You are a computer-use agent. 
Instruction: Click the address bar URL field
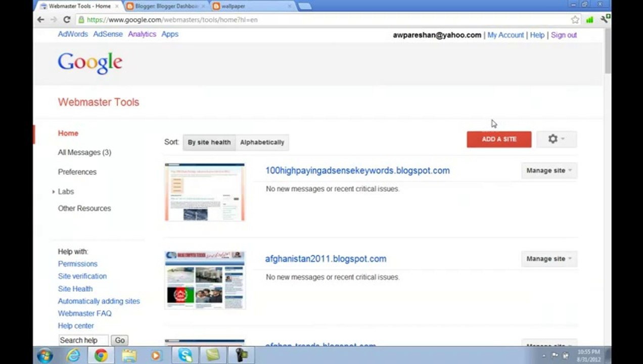(324, 20)
